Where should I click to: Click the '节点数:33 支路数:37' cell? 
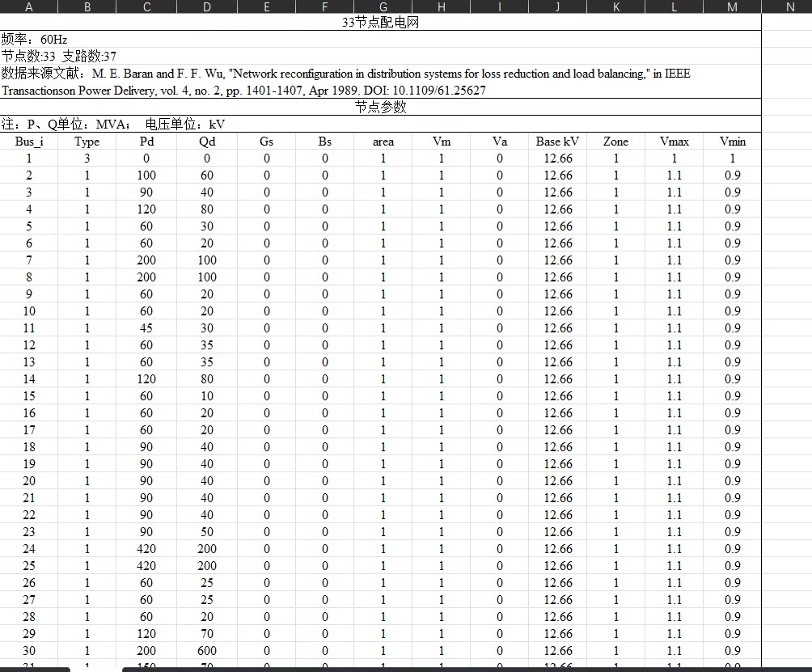[x=381, y=56]
